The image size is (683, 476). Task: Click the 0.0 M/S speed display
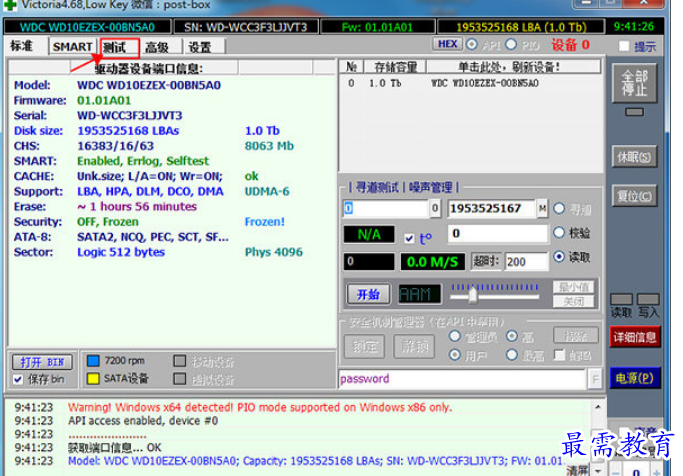click(432, 262)
